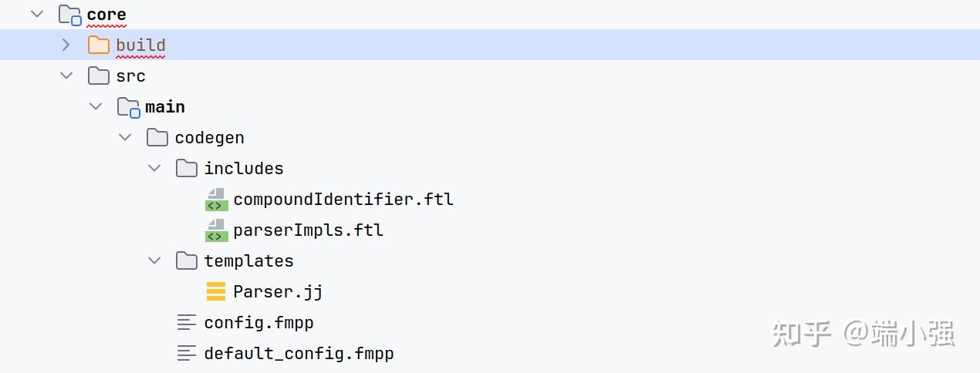This screenshot has width=980, height=373.
Task: Click the parserImpls.ftl FreeMarker file icon
Action: 216,230
